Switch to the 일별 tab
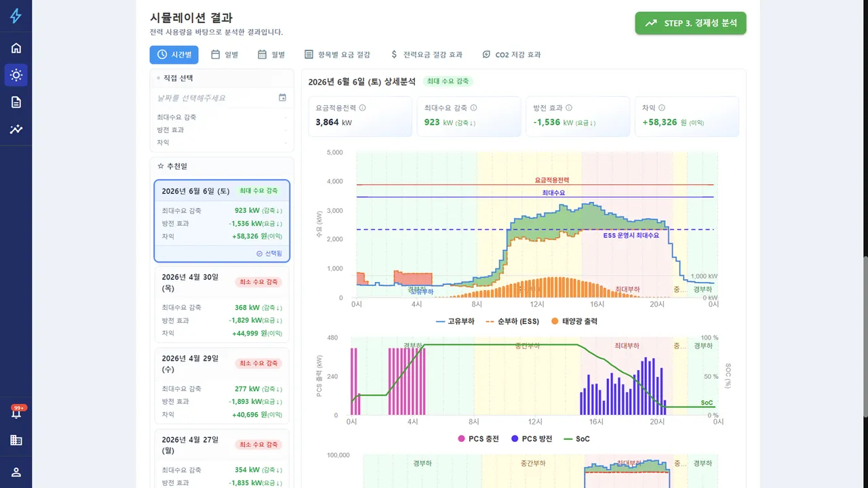This screenshot has height=488, width=868. click(x=224, y=55)
